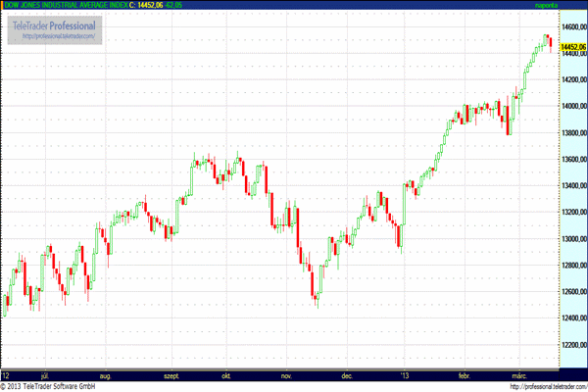Select the 'nov.' marker on the time axis
Screen dimensions: 588x392
[x=287, y=374]
